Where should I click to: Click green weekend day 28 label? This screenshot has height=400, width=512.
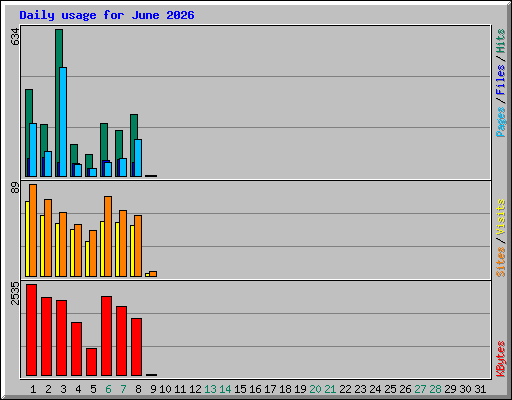(435, 389)
